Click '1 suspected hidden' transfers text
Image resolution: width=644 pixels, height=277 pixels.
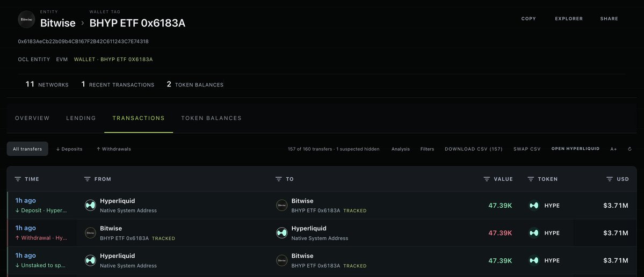click(358, 149)
